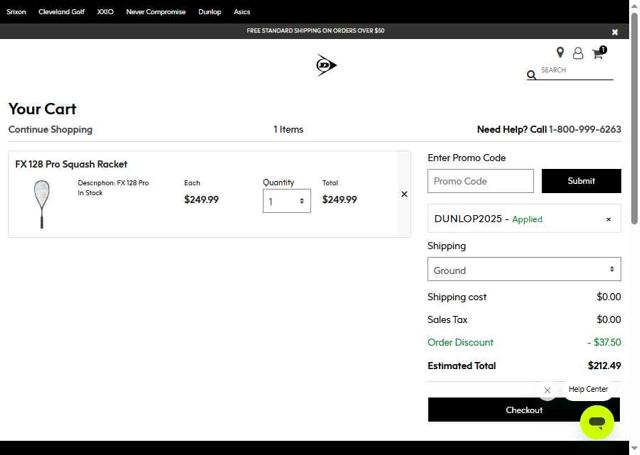Go to the Dunlop logo homepage

click(326, 65)
